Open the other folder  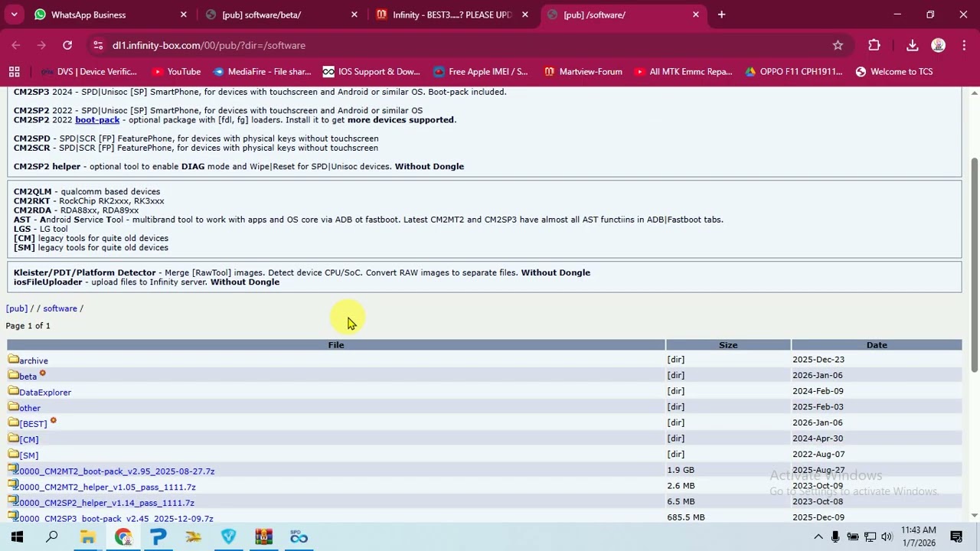[x=30, y=409]
